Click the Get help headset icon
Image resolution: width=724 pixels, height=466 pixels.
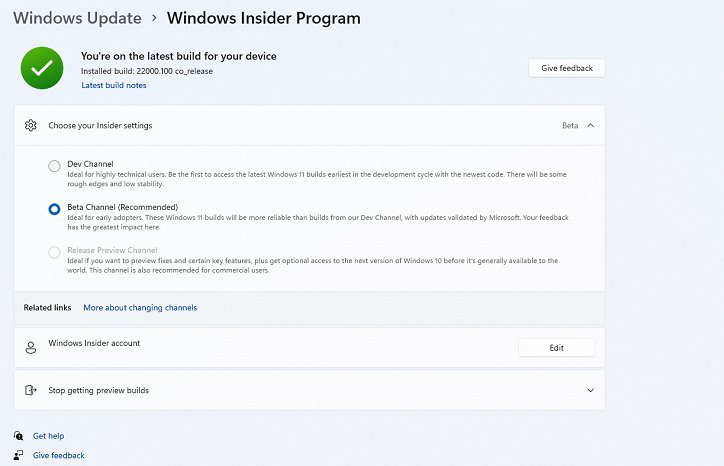(x=18, y=436)
